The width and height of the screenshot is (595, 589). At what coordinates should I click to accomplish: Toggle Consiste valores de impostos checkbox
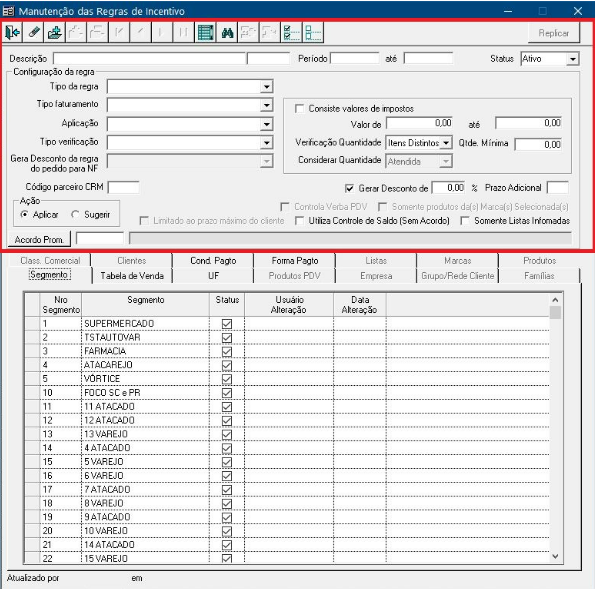(299, 109)
